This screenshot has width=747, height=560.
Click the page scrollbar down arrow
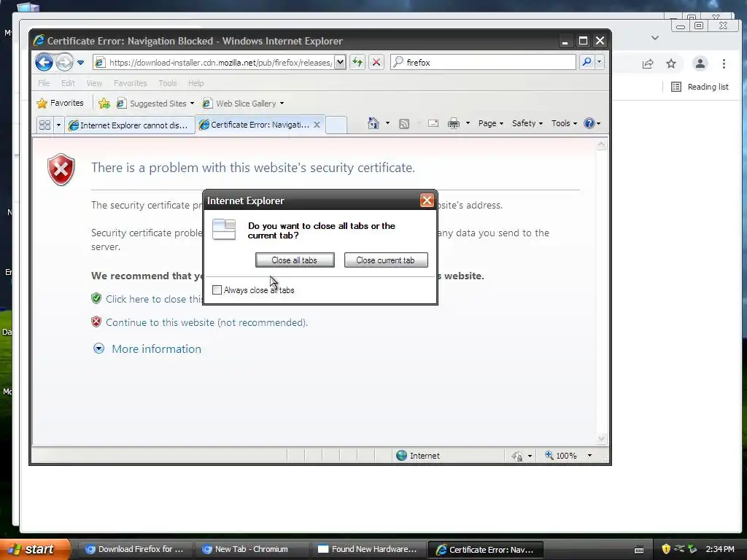[x=602, y=438]
